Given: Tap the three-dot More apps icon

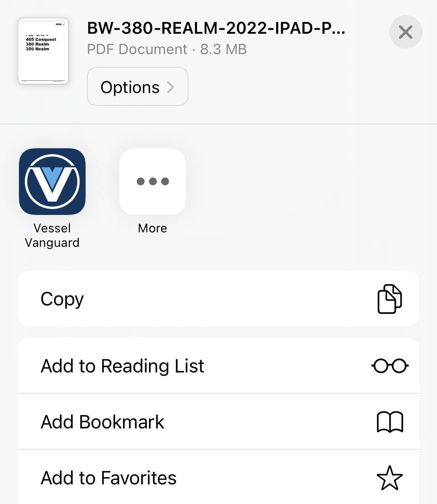Looking at the screenshot, I should (x=153, y=181).
